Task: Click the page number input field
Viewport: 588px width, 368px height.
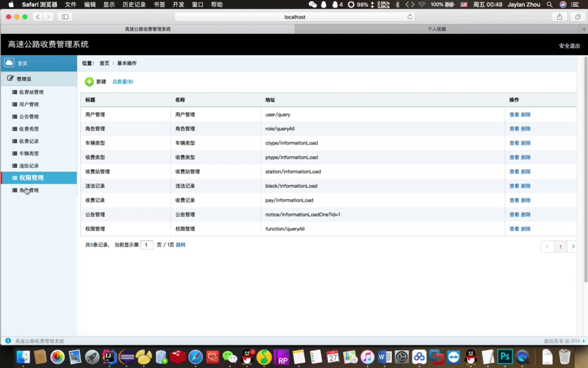Action: point(146,245)
